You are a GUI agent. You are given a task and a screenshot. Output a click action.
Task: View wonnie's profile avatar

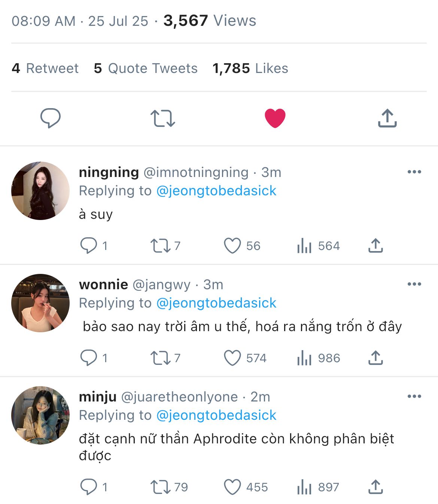pyautogui.click(x=40, y=303)
